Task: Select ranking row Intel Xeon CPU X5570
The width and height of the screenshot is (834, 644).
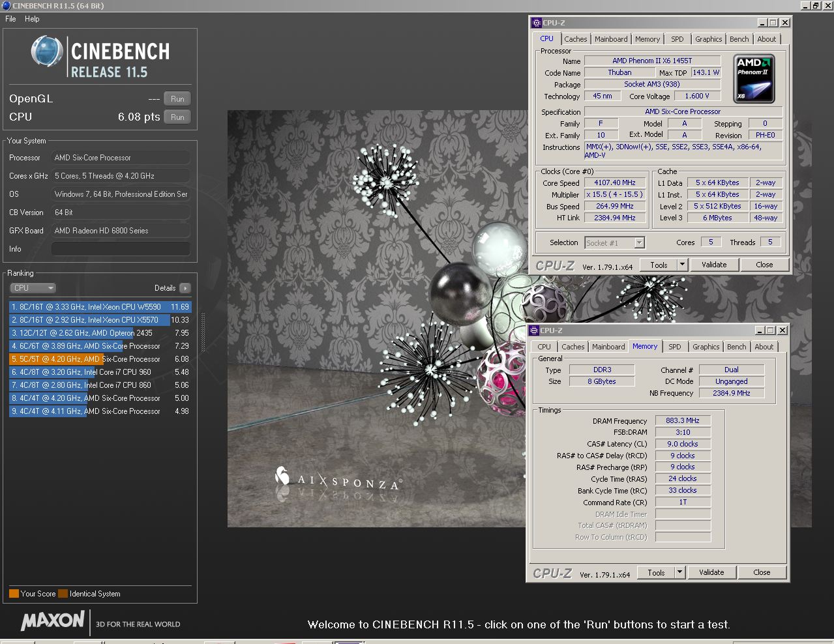Action: click(100, 320)
